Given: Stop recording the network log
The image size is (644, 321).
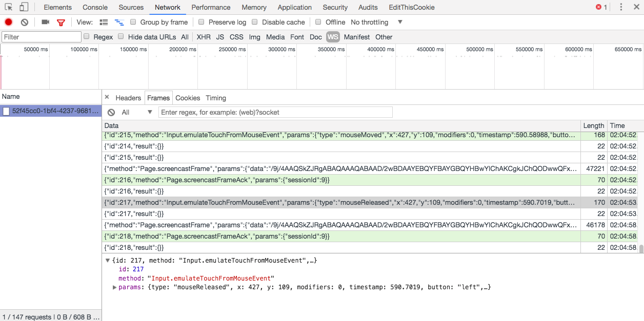Looking at the screenshot, I should (9, 22).
